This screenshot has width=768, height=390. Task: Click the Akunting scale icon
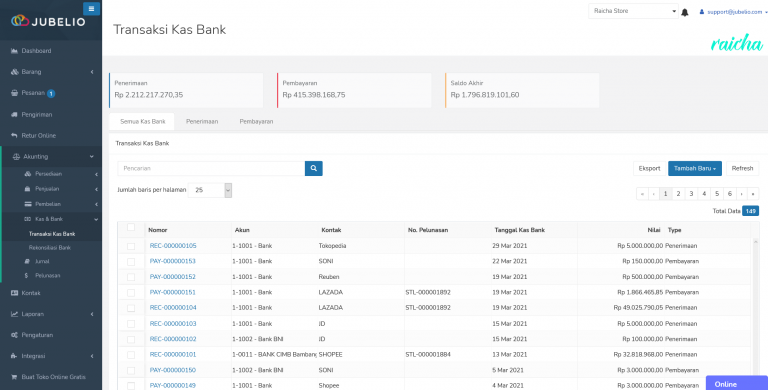click(16, 157)
